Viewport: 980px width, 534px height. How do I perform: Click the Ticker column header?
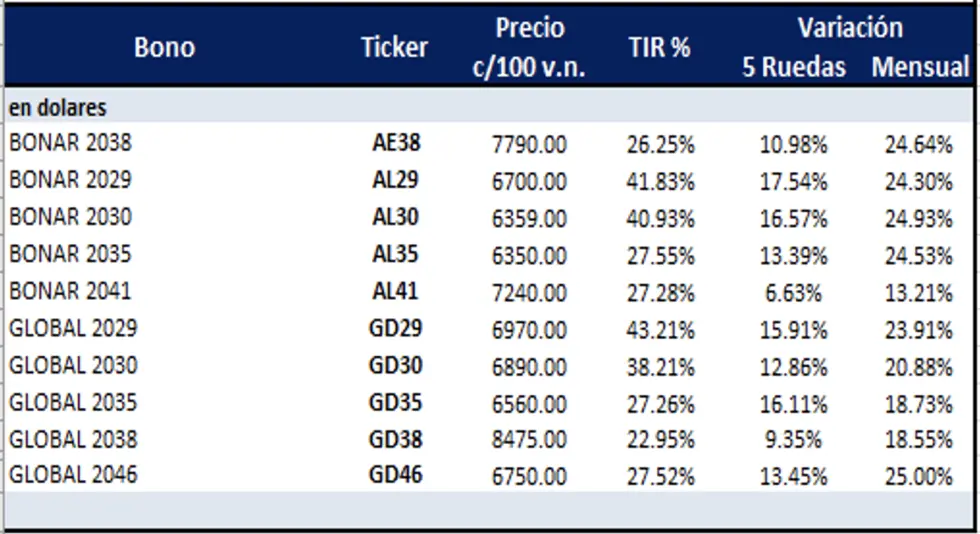[394, 48]
